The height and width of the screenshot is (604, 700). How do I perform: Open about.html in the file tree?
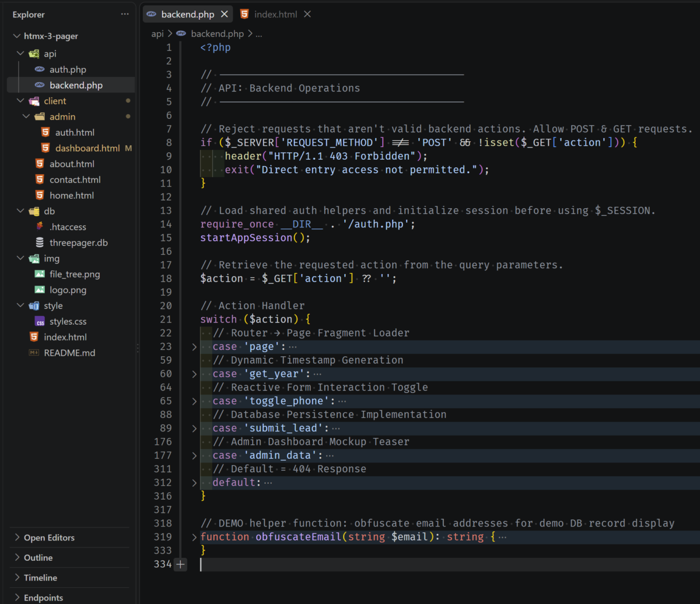pos(72,164)
